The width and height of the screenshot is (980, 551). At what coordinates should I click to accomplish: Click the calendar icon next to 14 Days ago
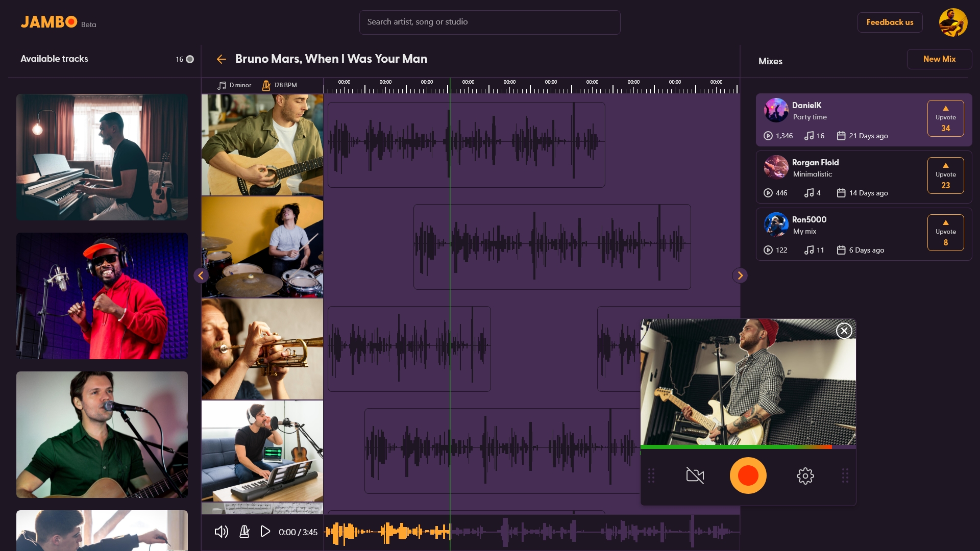tap(841, 193)
